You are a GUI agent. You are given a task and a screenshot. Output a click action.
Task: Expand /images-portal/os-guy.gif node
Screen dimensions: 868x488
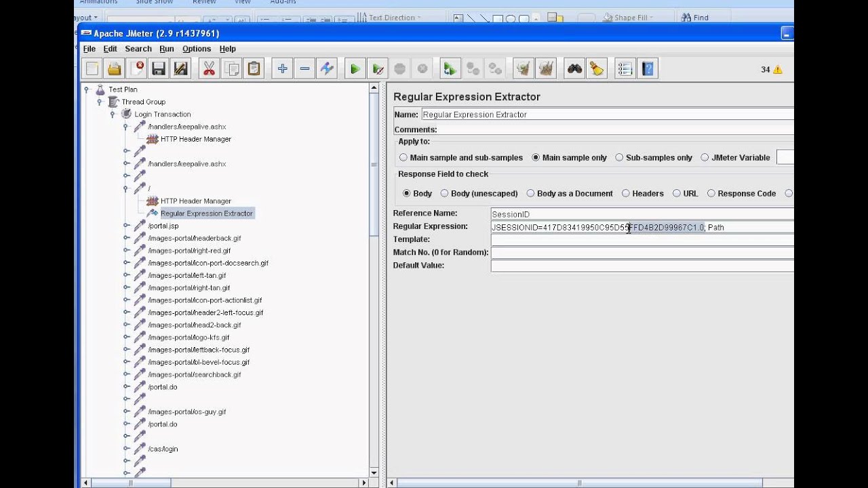(x=126, y=411)
